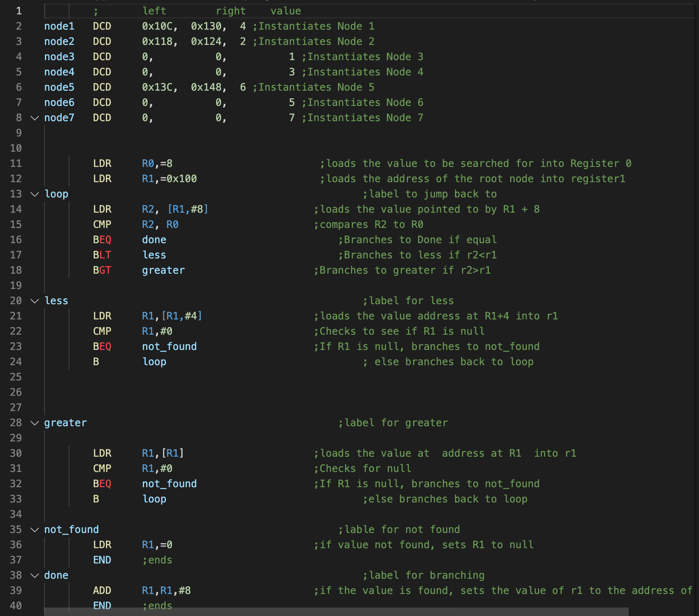Collapse the fold chevron beside node7
The image size is (699, 616).
coord(35,118)
